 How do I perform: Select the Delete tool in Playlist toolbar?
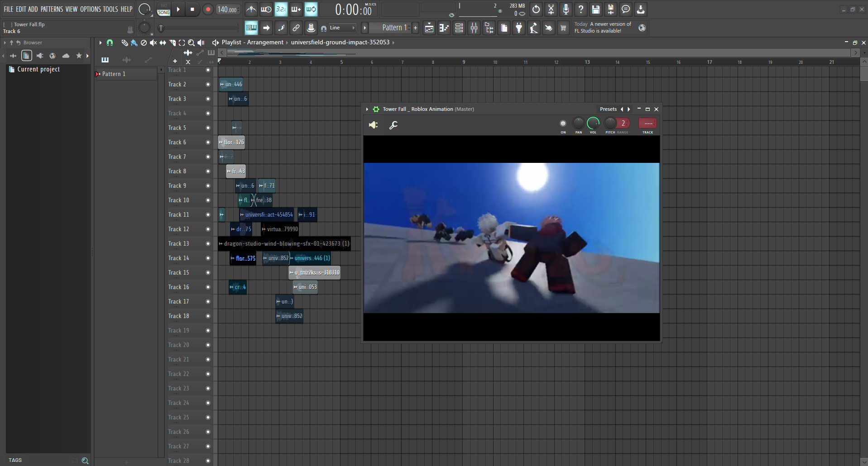click(144, 43)
